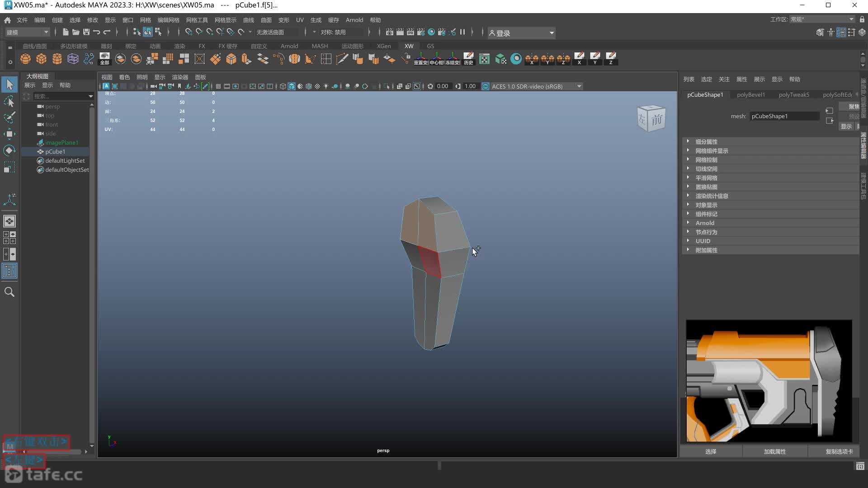Activate the Move tool

click(9, 134)
